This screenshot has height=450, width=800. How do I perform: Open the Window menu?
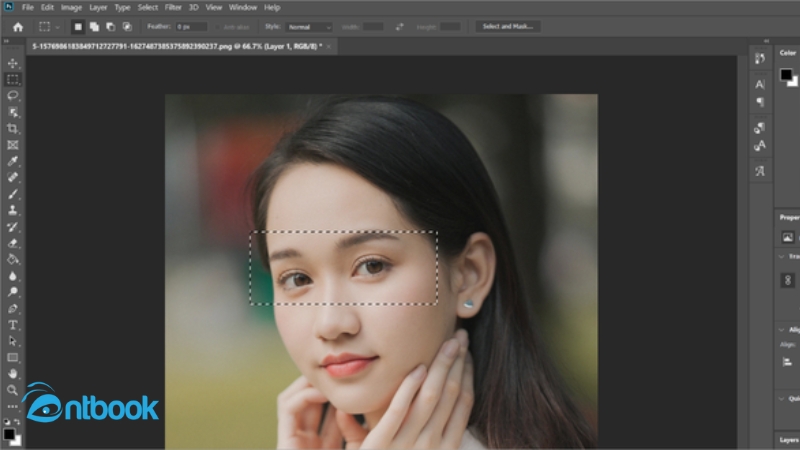pyautogui.click(x=243, y=8)
